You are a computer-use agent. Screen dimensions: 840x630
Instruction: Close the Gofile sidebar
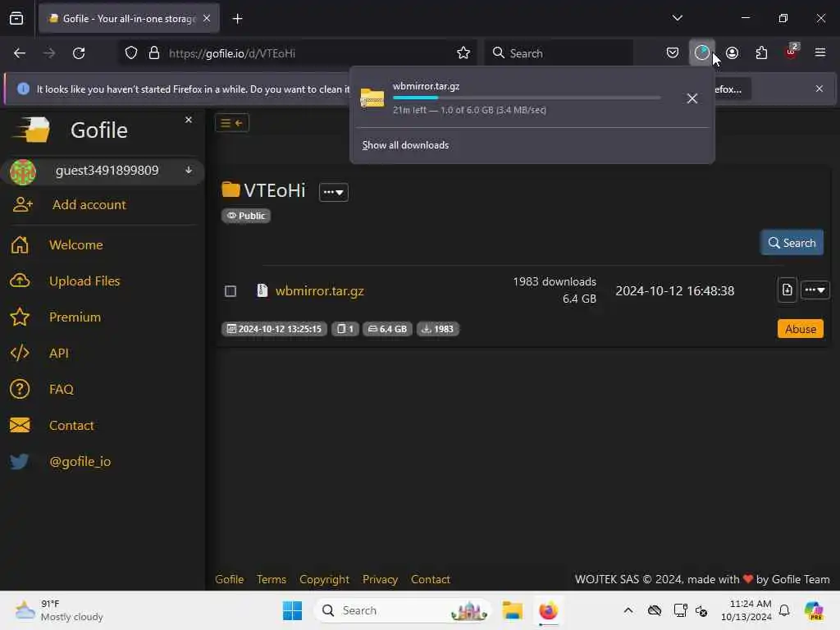click(x=189, y=120)
